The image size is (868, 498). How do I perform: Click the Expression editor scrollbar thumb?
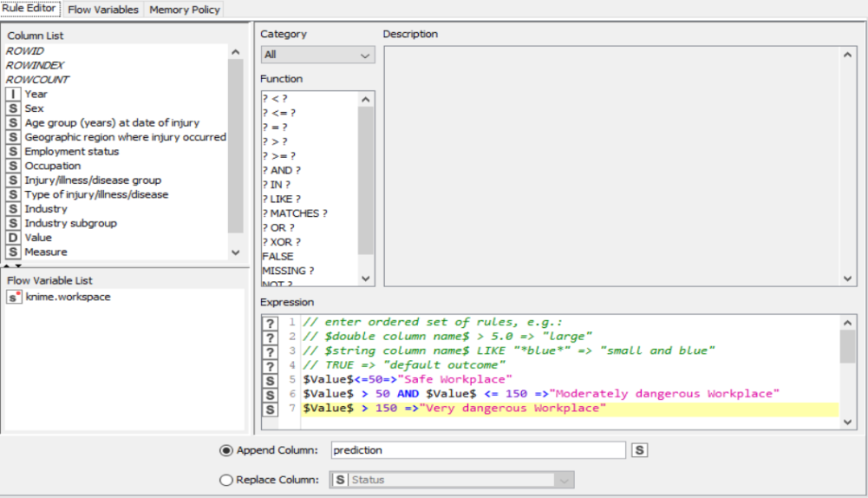(x=847, y=346)
